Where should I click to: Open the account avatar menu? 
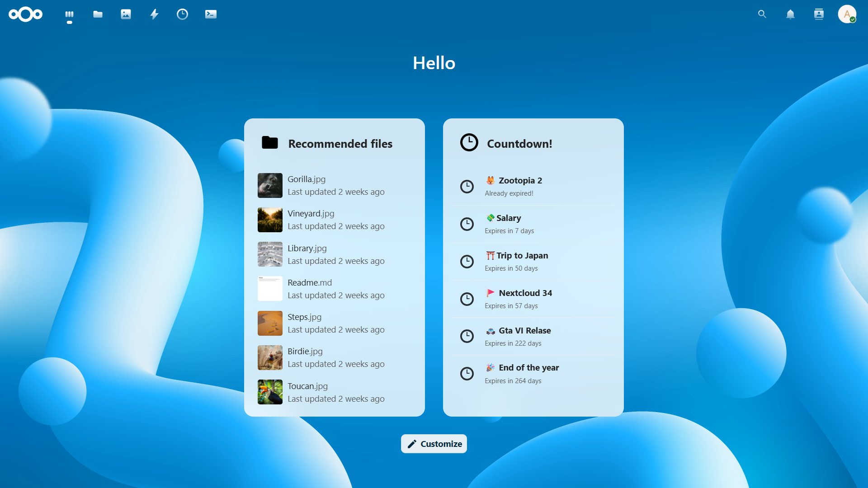coord(847,14)
